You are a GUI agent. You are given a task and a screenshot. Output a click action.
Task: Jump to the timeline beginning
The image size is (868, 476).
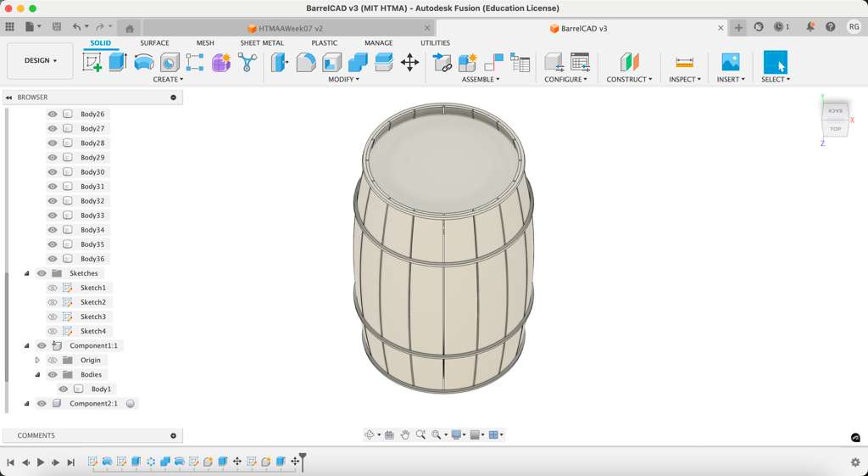pyautogui.click(x=10, y=462)
